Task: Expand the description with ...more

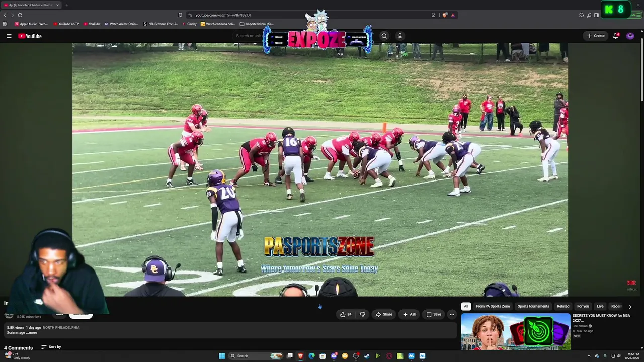Action: 30,333
